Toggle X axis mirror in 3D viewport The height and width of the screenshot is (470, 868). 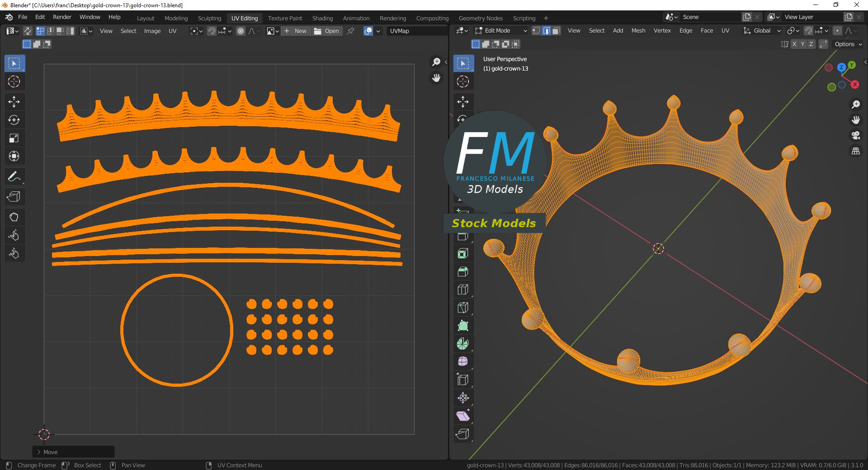tap(794, 44)
